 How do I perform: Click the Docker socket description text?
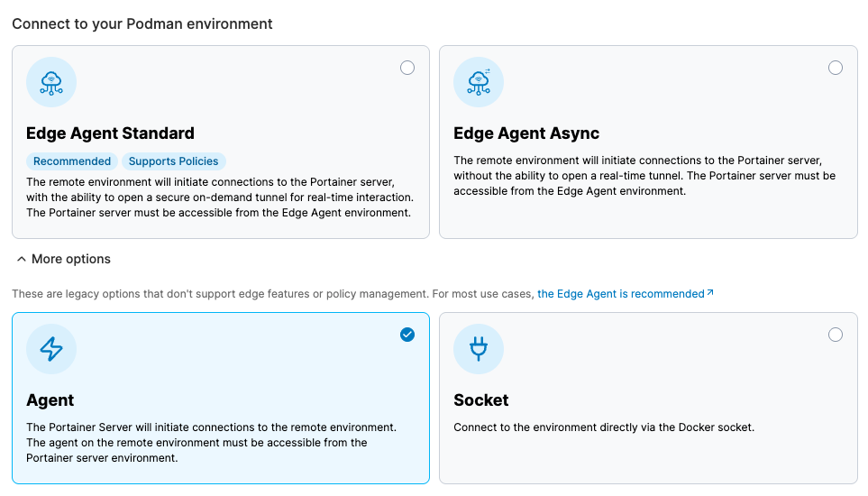[604, 427]
